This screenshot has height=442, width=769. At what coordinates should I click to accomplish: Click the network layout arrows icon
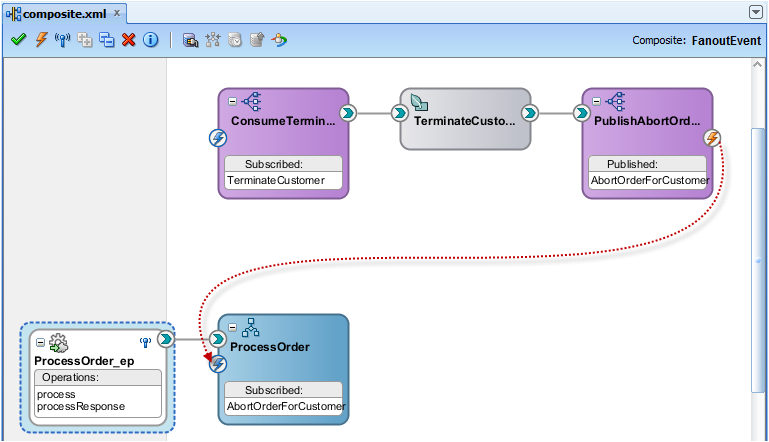point(213,40)
